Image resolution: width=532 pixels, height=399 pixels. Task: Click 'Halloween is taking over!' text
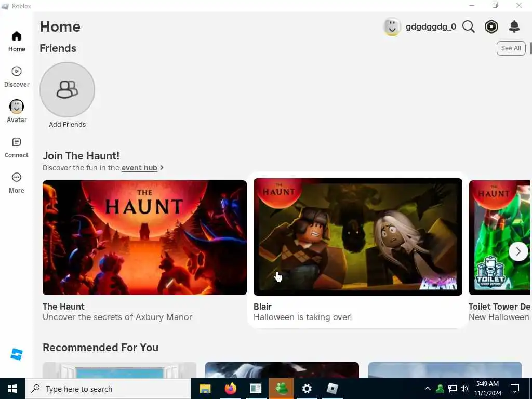click(303, 317)
